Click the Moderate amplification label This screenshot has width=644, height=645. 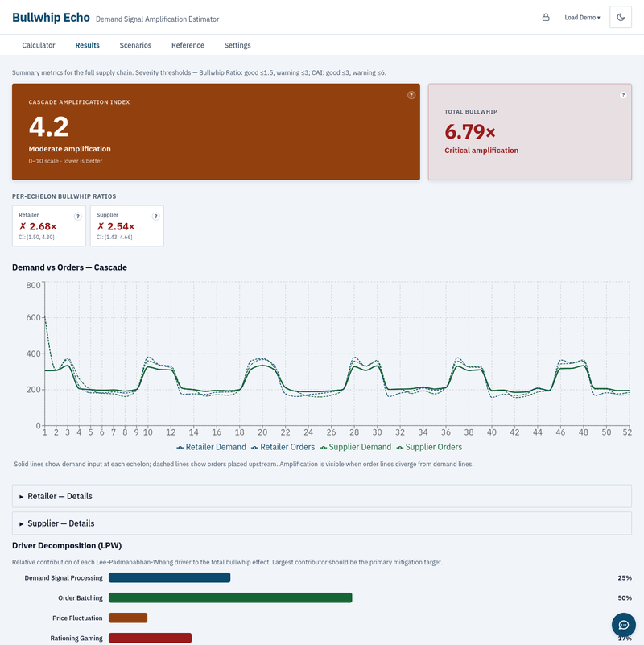[69, 149]
